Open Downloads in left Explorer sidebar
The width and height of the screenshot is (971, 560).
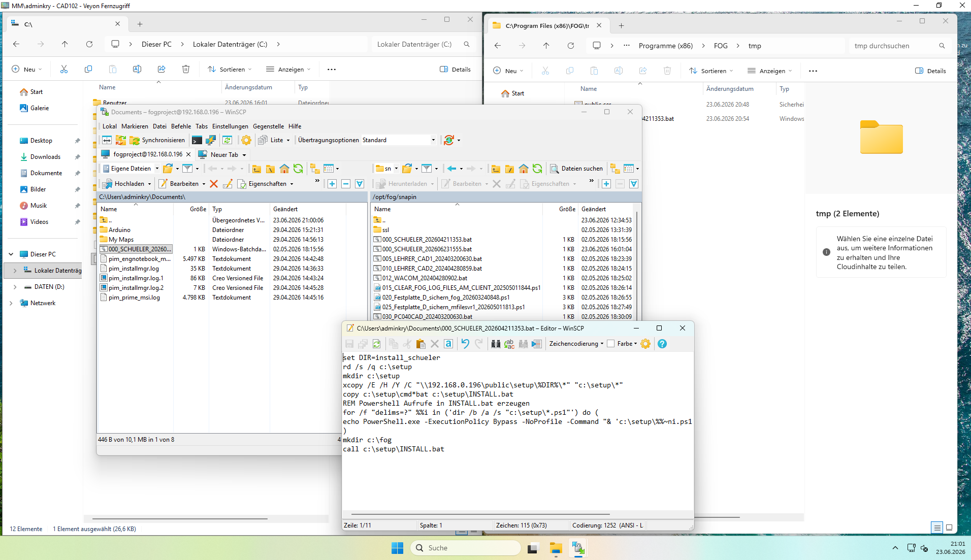point(45,157)
